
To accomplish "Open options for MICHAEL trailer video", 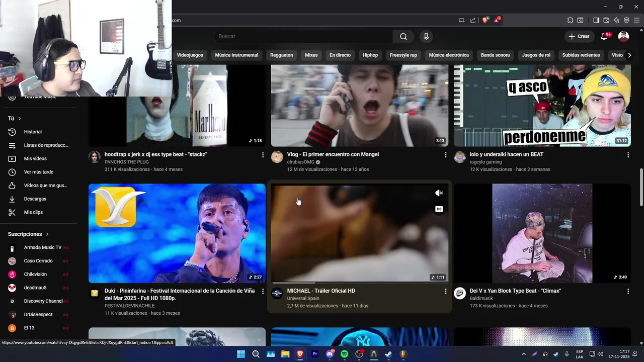I will click(445, 291).
